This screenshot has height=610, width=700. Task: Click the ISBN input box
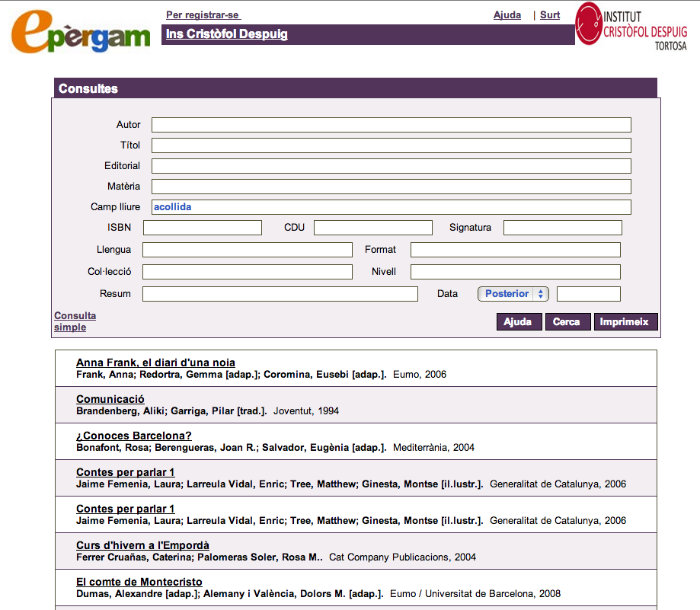203,228
